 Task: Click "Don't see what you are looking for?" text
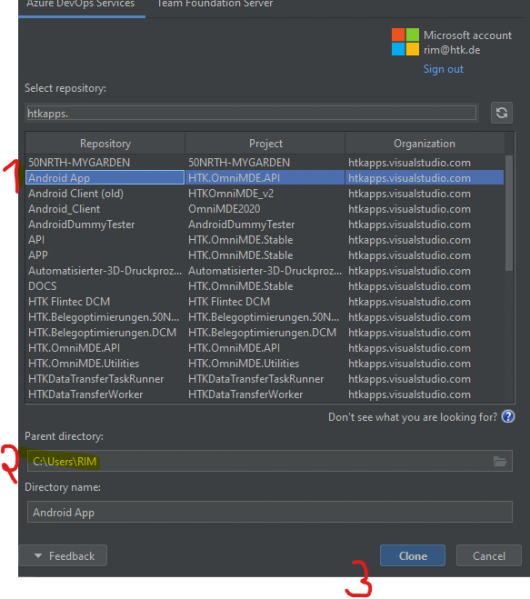(412, 417)
